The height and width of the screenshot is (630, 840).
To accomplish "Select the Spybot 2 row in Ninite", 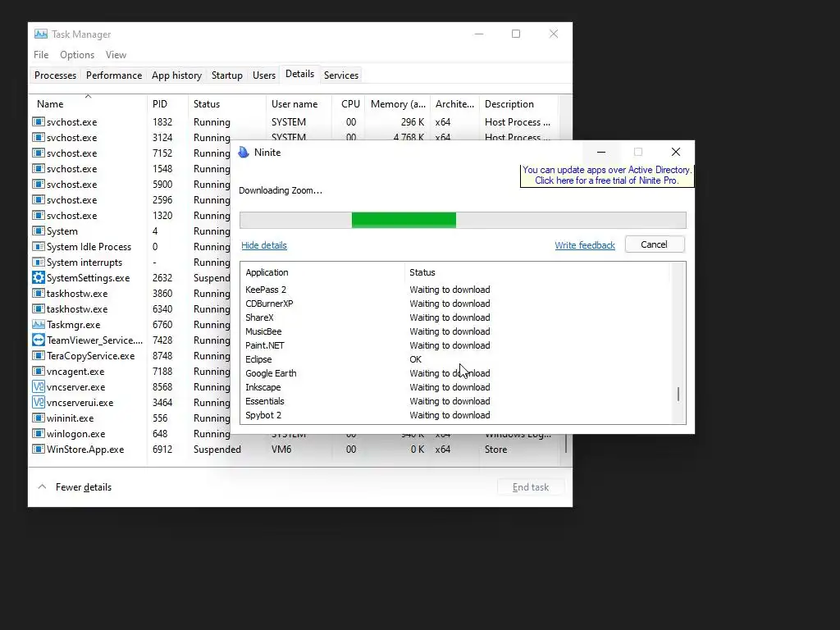I will (x=455, y=414).
